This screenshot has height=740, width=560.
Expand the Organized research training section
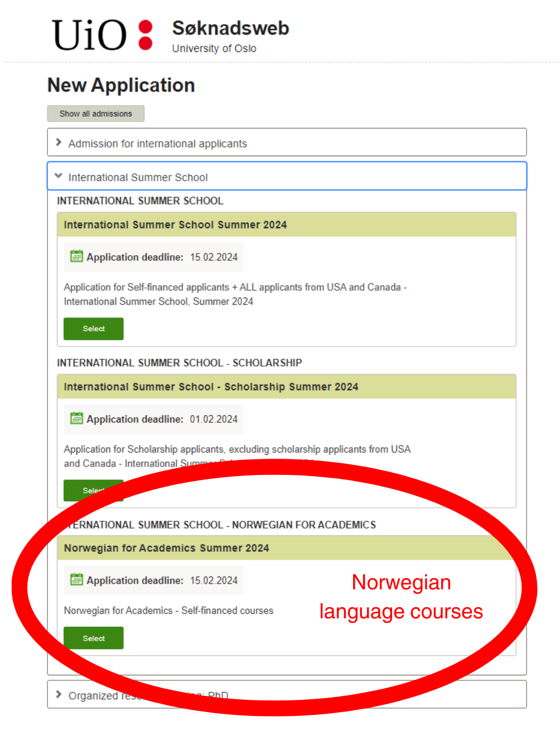[x=287, y=695]
